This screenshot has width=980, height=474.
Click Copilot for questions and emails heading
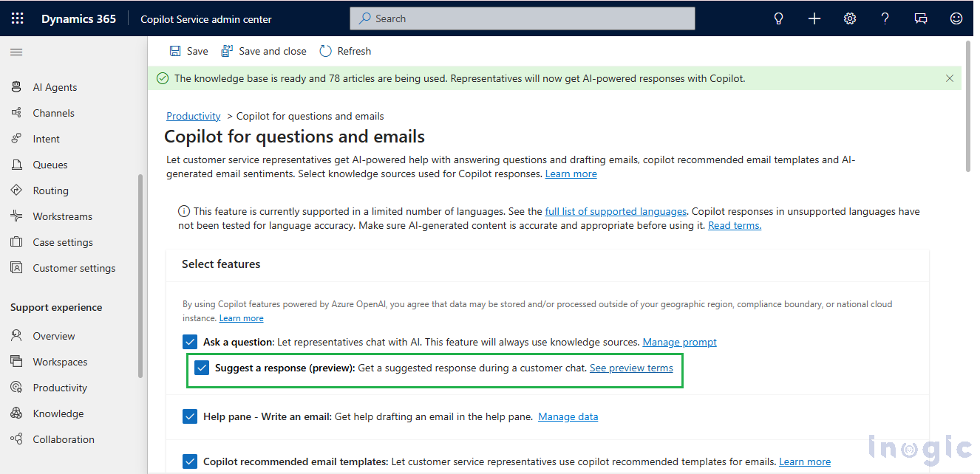(x=294, y=137)
